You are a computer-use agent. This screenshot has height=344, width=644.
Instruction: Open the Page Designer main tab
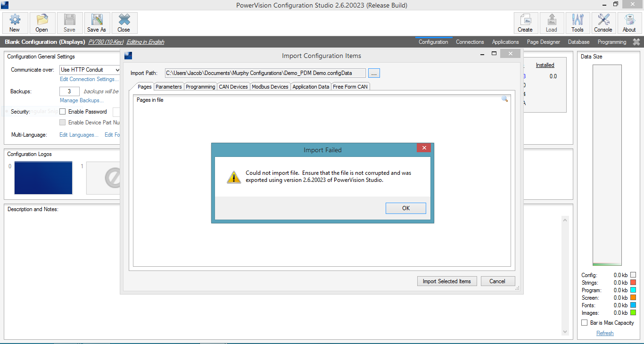click(x=544, y=42)
